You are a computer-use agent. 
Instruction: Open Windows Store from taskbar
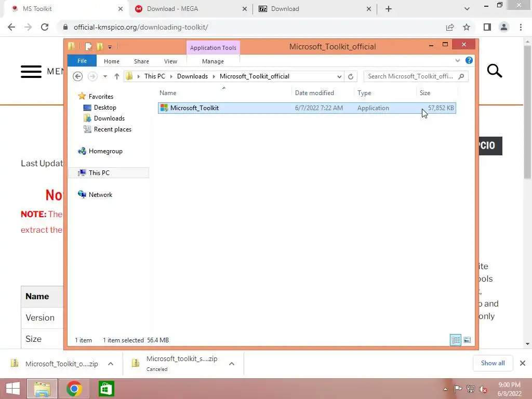[106, 389]
